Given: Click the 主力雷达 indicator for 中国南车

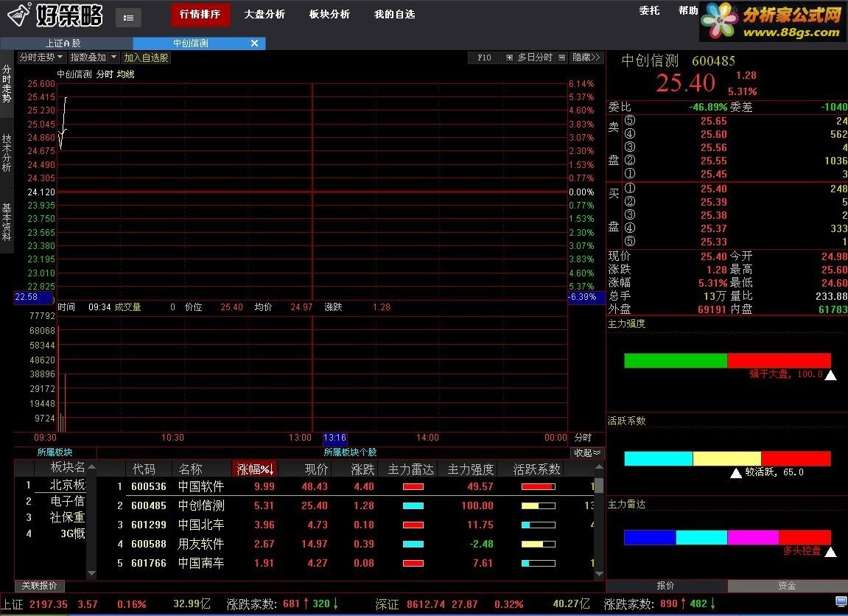Looking at the screenshot, I should (x=413, y=564).
